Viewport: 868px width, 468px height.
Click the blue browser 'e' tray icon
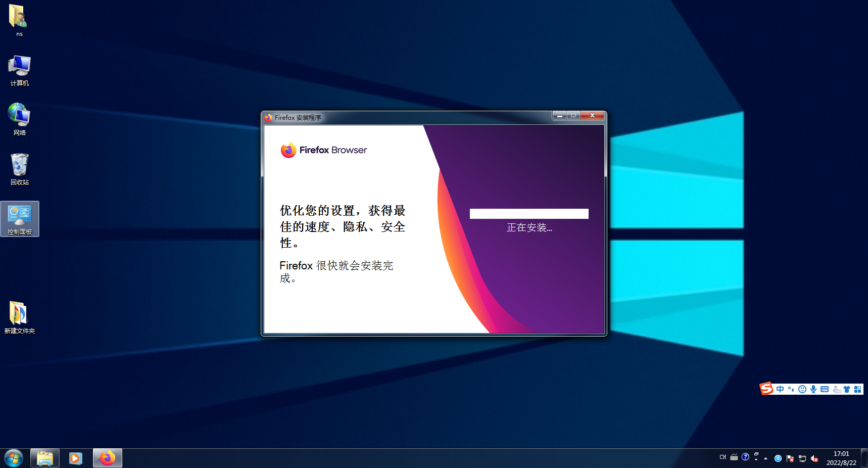coord(778,458)
